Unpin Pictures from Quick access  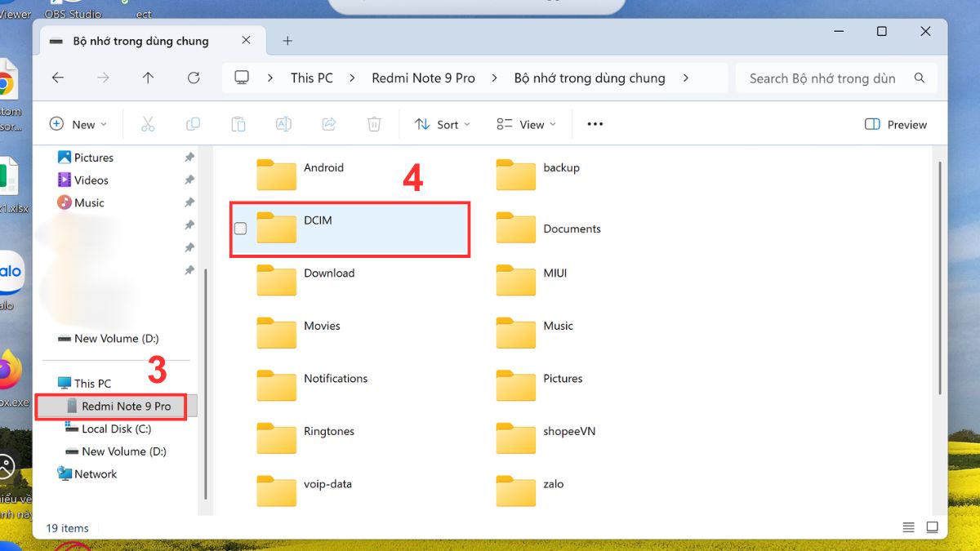pos(189,158)
